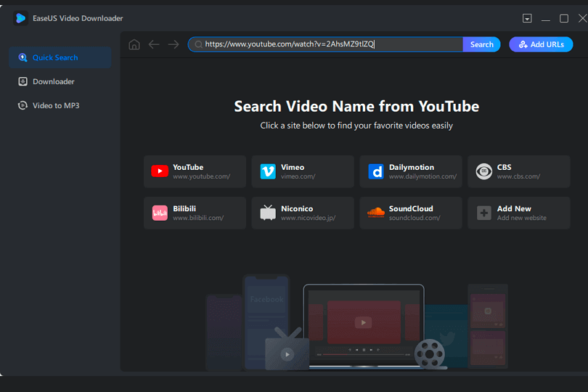588x392 pixels.
Task: Click the SoundCloud logo icon
Action: point(376,213)
